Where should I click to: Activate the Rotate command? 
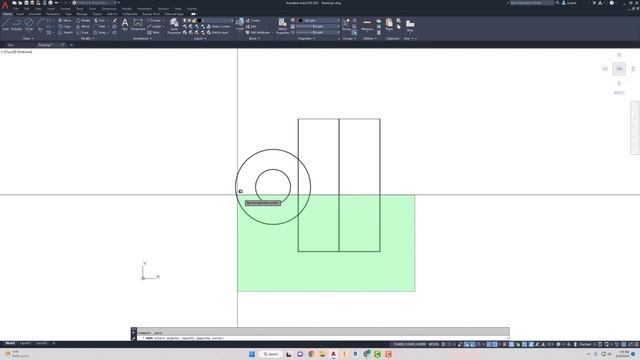[83, 20]
